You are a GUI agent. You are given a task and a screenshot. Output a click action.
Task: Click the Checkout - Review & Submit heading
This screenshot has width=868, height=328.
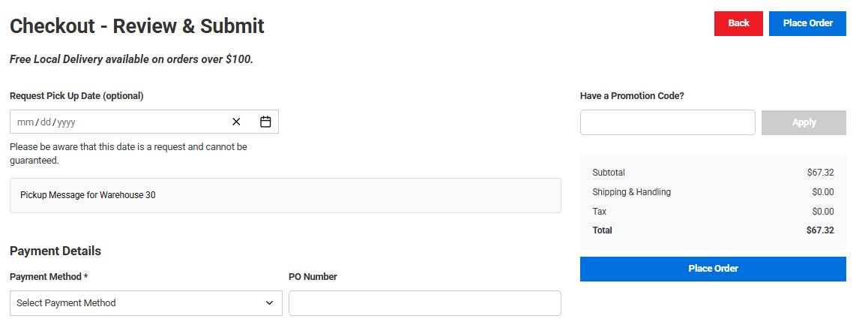coord(137,26)
